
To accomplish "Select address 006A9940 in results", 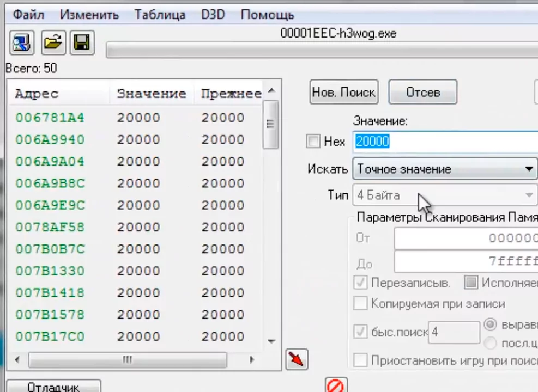I will point(50,140).
